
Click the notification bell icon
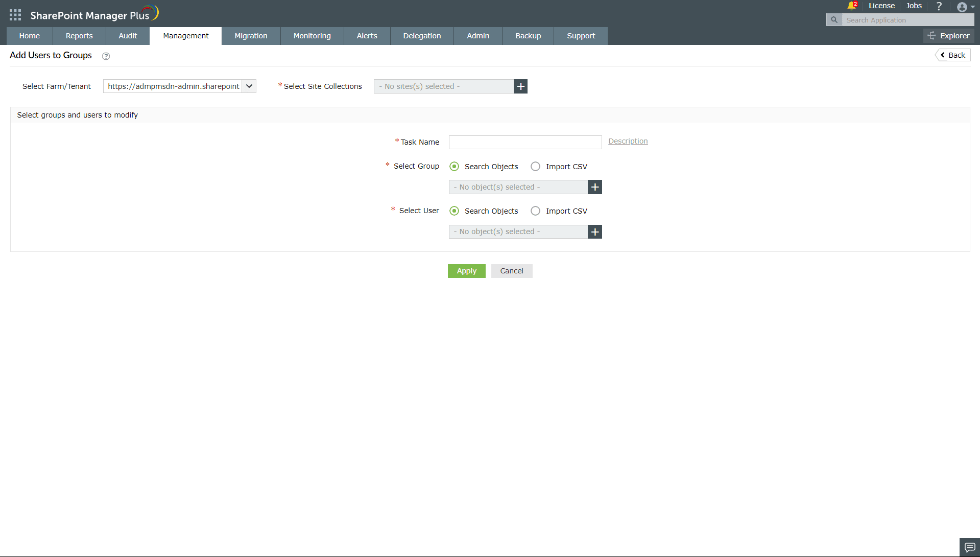(851, 6)
